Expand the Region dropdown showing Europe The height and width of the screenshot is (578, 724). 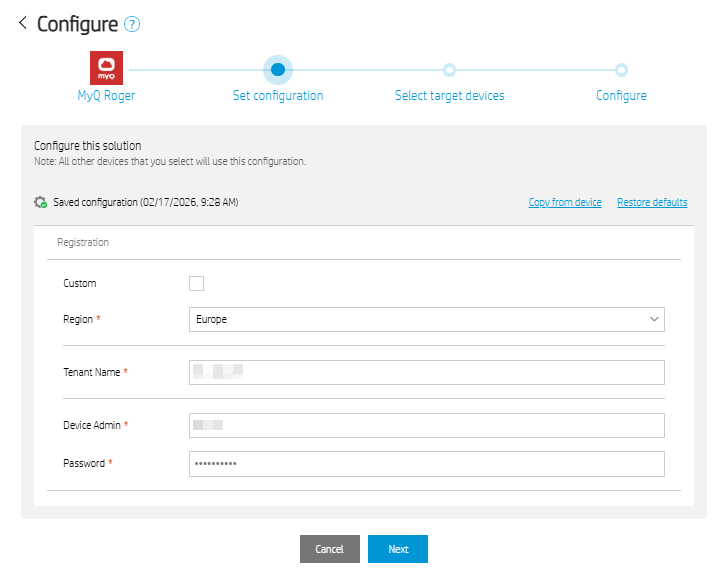point(426,319)
